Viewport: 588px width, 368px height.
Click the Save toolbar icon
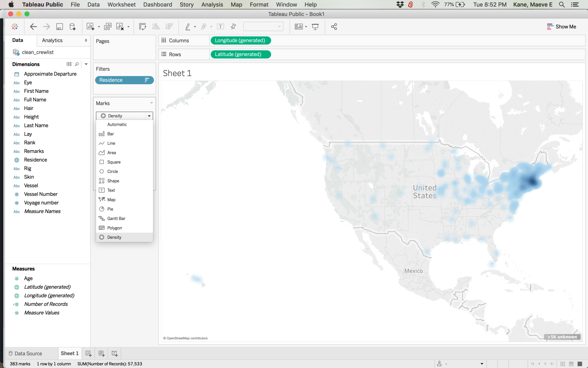(x=59, y=26)
